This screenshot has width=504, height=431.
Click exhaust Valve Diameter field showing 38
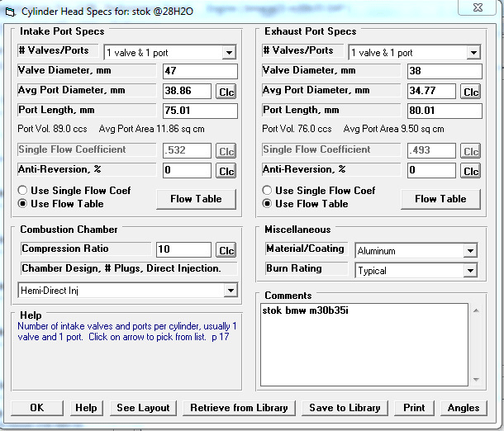point(445,71)
